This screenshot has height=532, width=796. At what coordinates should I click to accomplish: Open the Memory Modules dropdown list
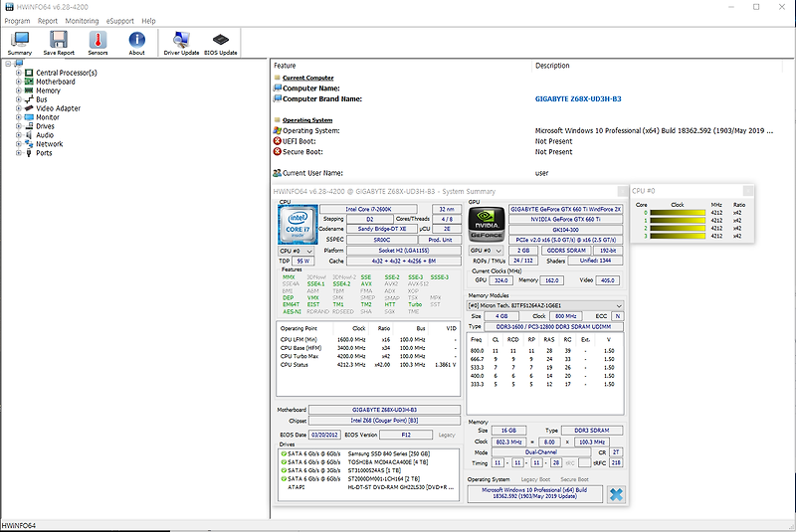545,306
